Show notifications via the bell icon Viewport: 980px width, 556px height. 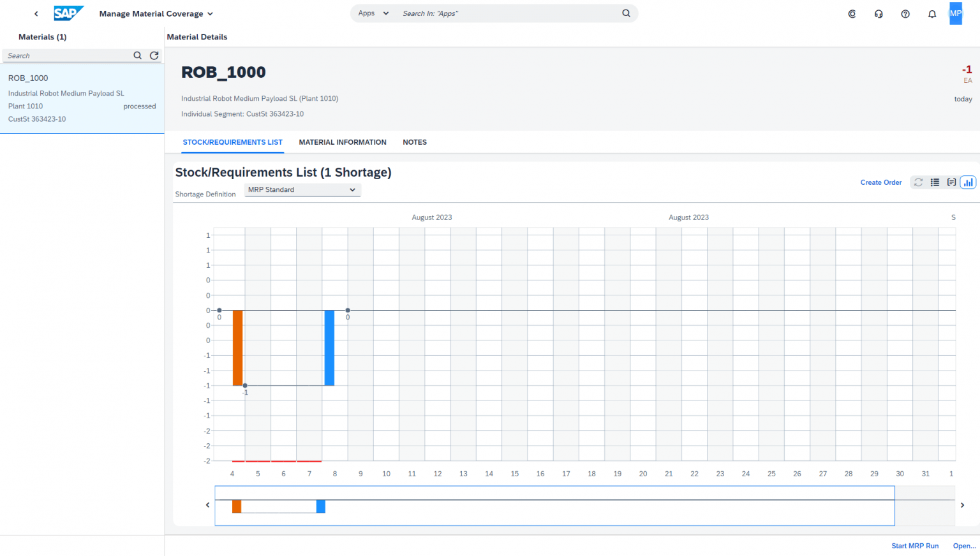tap(932, 13)
